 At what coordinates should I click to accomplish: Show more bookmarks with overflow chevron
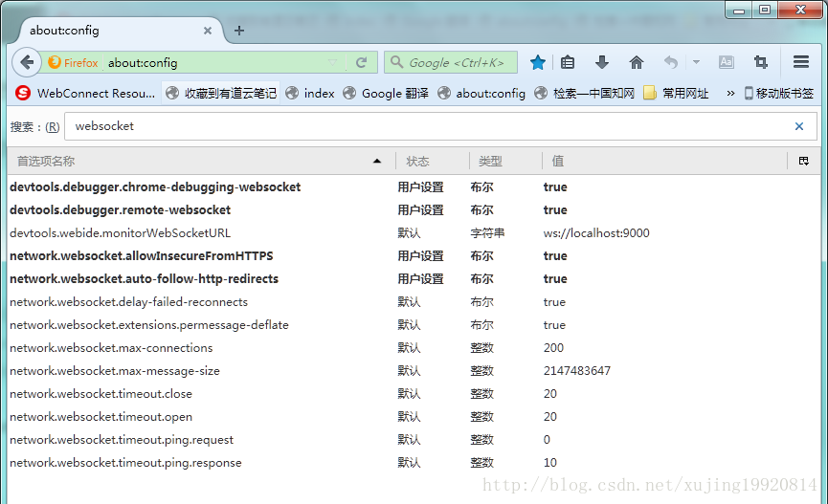731,94
